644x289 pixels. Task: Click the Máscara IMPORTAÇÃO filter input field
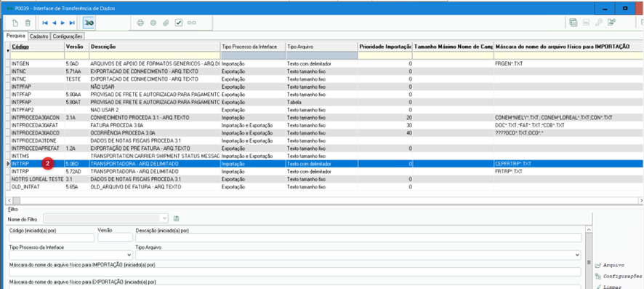pyautogui.click(x=294, y=272)
